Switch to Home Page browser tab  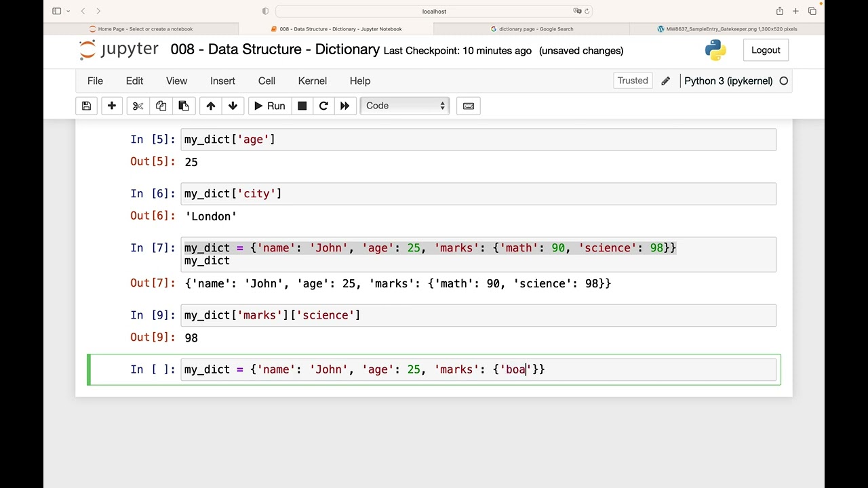141,29
